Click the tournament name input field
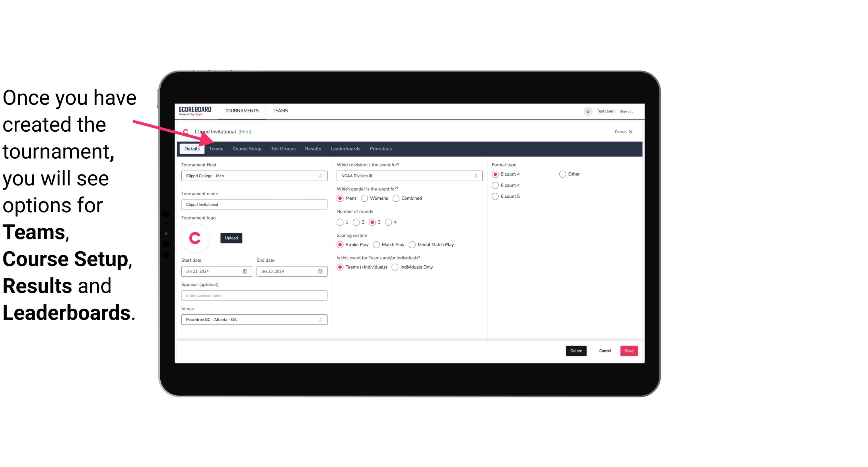Image resolution: width=868 pixels, height=467 pixels. (x=254, y=204)
